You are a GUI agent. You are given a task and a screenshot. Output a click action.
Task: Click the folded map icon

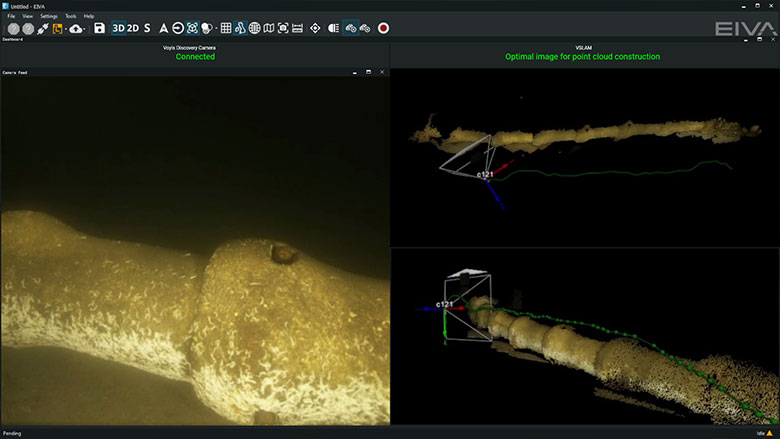(x=268, y=28)
